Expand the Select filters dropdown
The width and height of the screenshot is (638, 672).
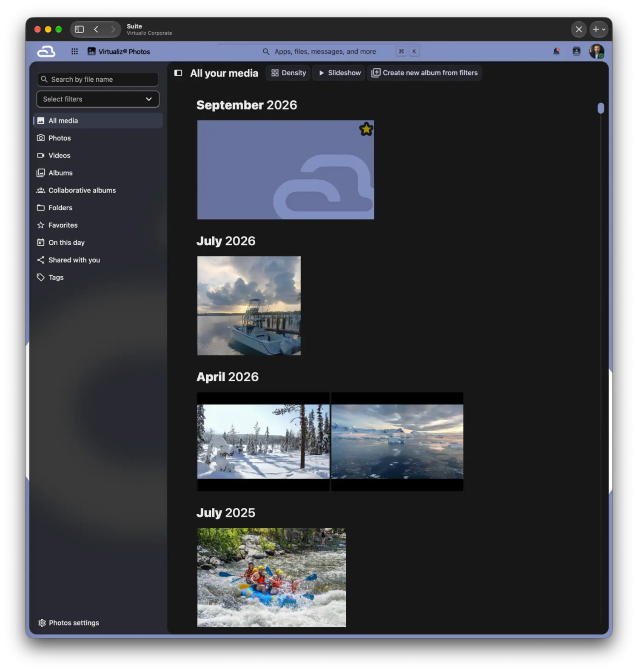pos(98,99)
